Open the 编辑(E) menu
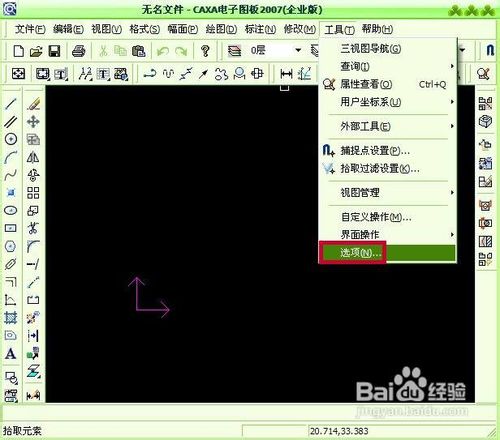This screenshot has height=440, width=500. click(68, 29)
